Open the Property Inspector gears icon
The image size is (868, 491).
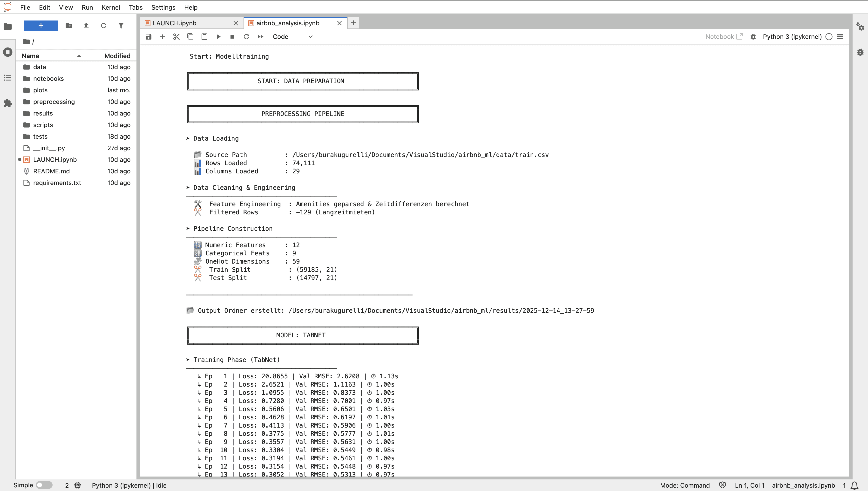(x=860, y=26)
